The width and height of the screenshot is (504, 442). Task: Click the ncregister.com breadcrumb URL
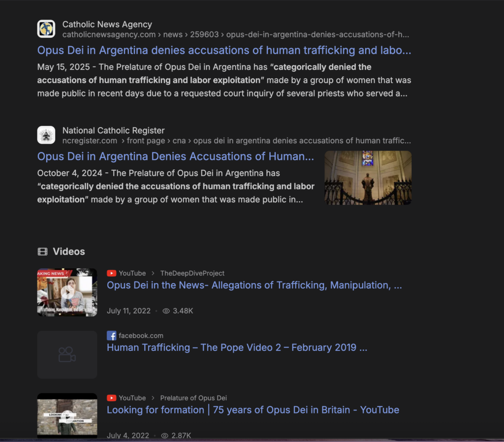[x=90, y=141]
